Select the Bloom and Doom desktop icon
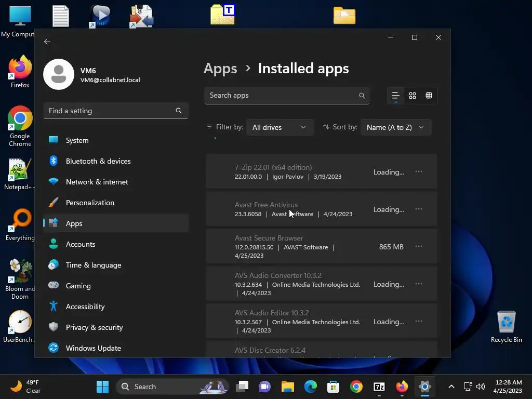The image size is (532, 399). coord(20,280)
